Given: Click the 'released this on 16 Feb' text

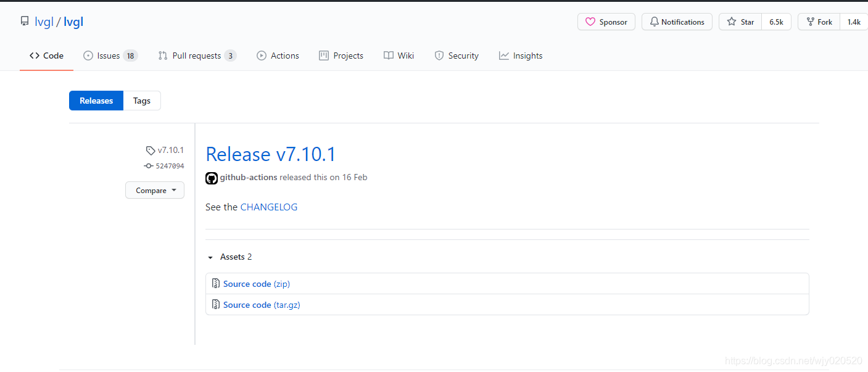Looking at the screenshot, I should tap(323, 177).
